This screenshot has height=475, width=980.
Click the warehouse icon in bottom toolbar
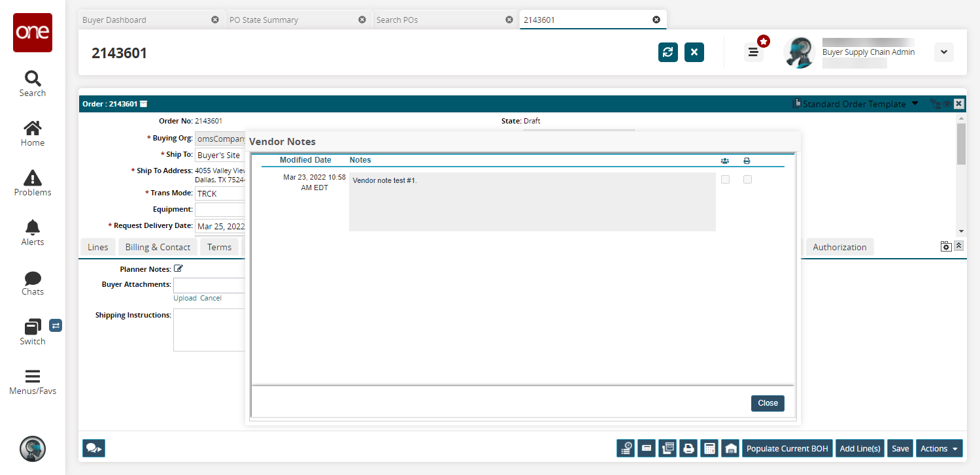point(730,448)
